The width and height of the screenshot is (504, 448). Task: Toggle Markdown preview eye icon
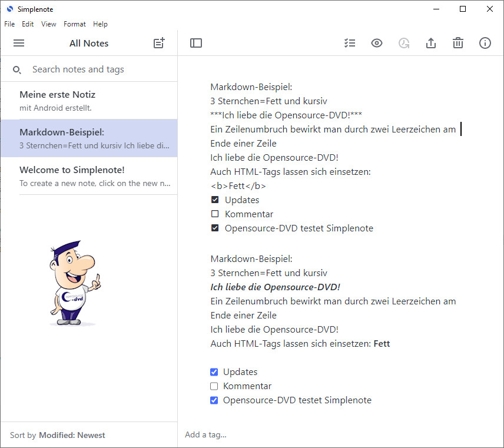tap(377, 43)
